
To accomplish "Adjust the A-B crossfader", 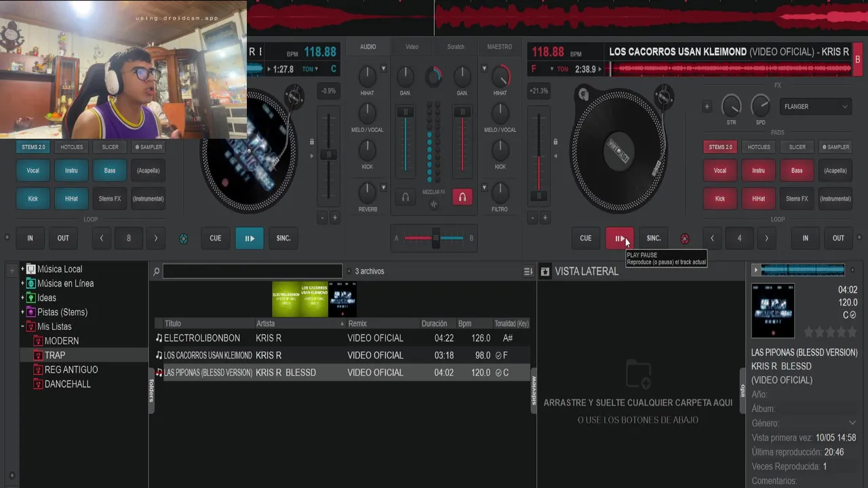I will point(435,238).
